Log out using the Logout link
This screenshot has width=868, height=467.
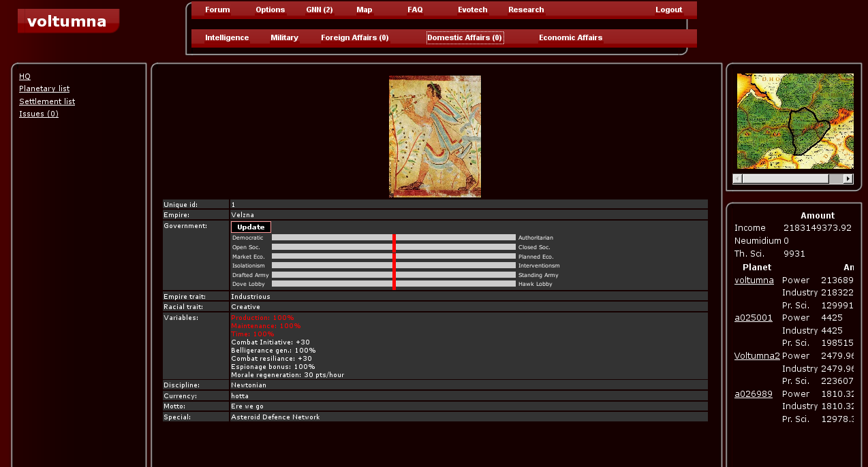click(x=668, y=10)
